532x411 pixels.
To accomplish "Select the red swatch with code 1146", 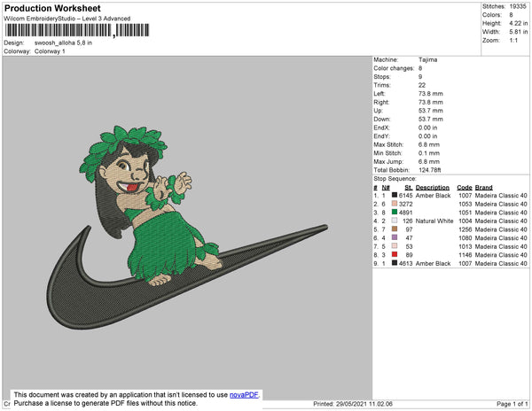I will (395, 254).
